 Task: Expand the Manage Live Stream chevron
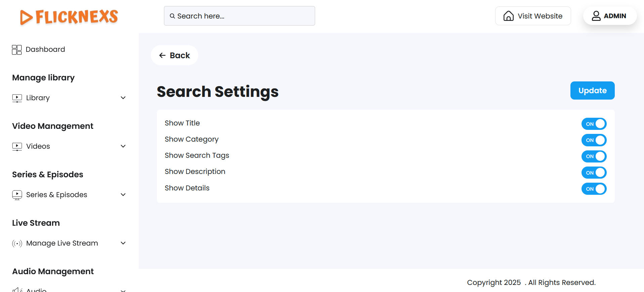(123, 243)
